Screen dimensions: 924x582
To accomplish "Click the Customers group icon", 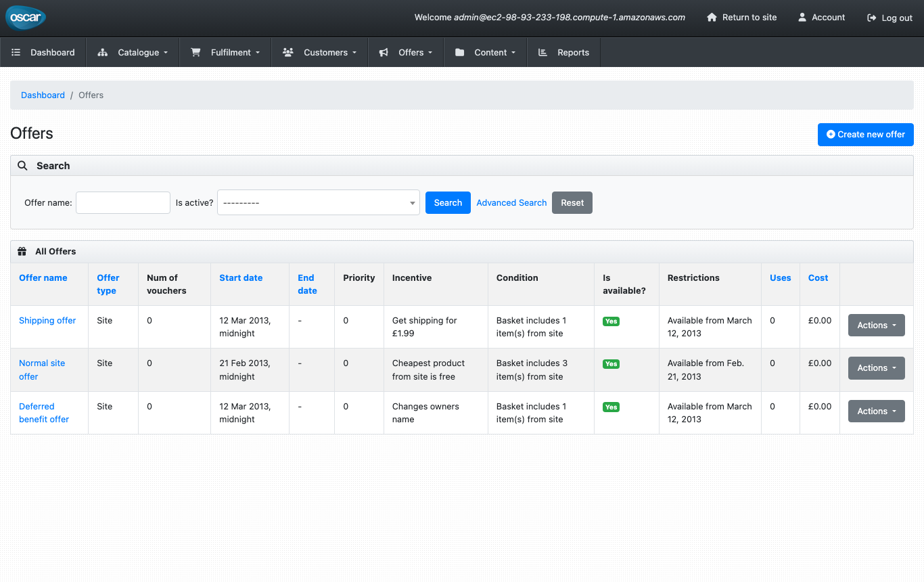I will (288, 53).
